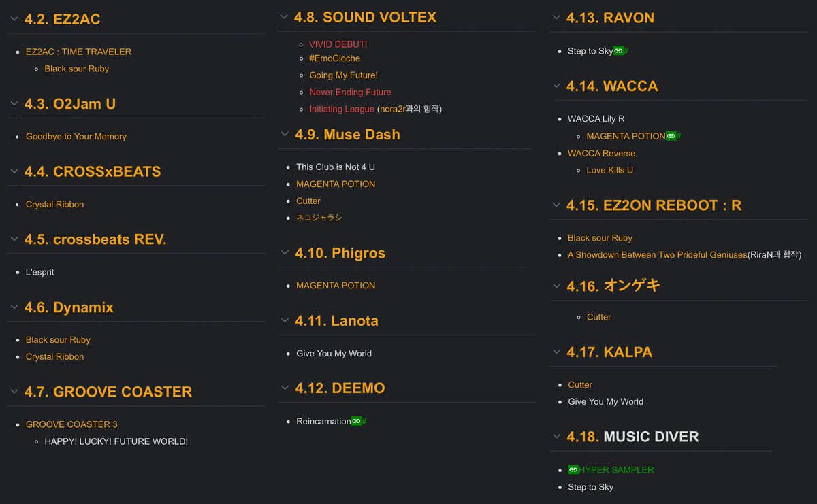Click the GROOVE COASTER 3 link
The width and height of the screenshot is (817, 504).
(71, 424)
